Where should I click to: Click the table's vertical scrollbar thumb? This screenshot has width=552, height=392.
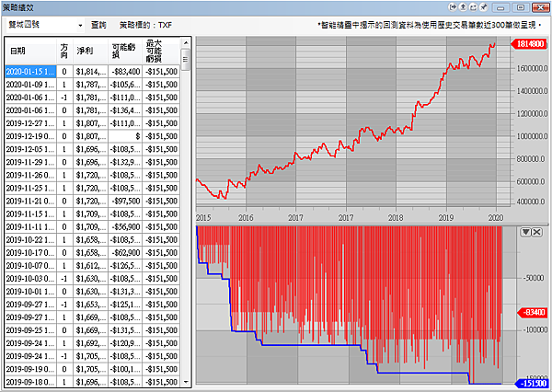tap(186, 59)
